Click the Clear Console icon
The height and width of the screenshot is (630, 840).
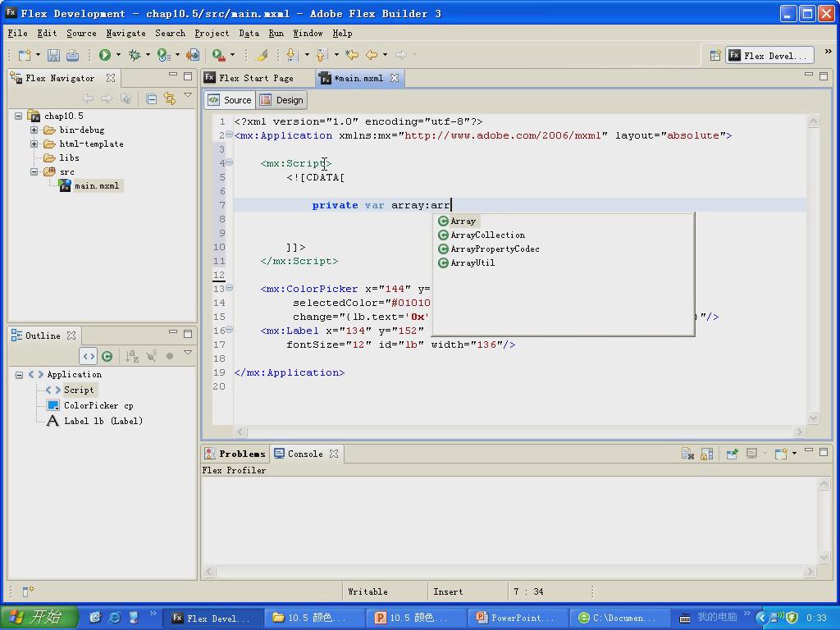[x=688, y=454]
